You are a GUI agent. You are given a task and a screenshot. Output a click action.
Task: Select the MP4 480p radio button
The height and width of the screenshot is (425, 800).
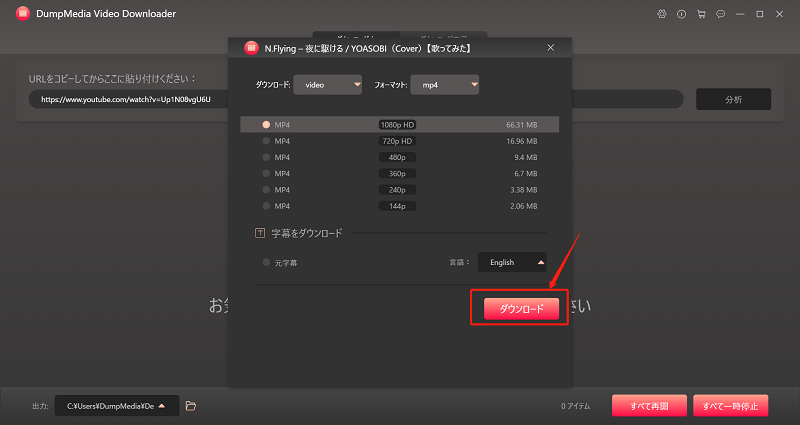coord(266,157)
